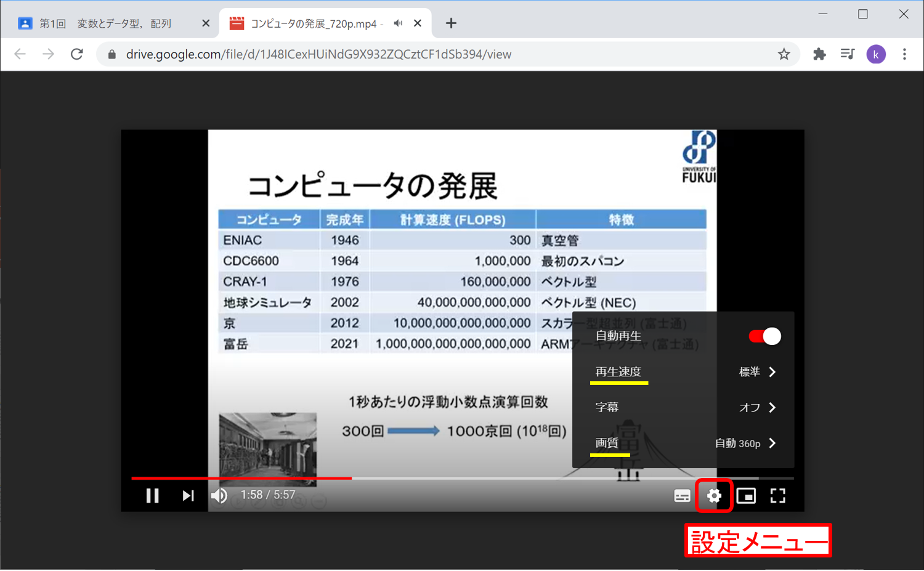Click the 標準 speed value
The height and width of the screenshot is (571, 924).
(x=750, y=372)
